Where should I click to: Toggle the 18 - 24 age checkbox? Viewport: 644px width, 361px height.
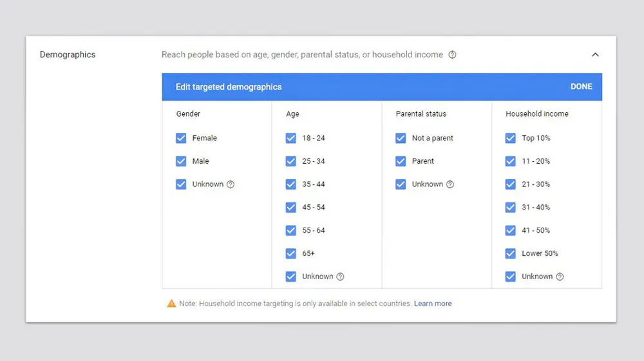coord(291,138)
